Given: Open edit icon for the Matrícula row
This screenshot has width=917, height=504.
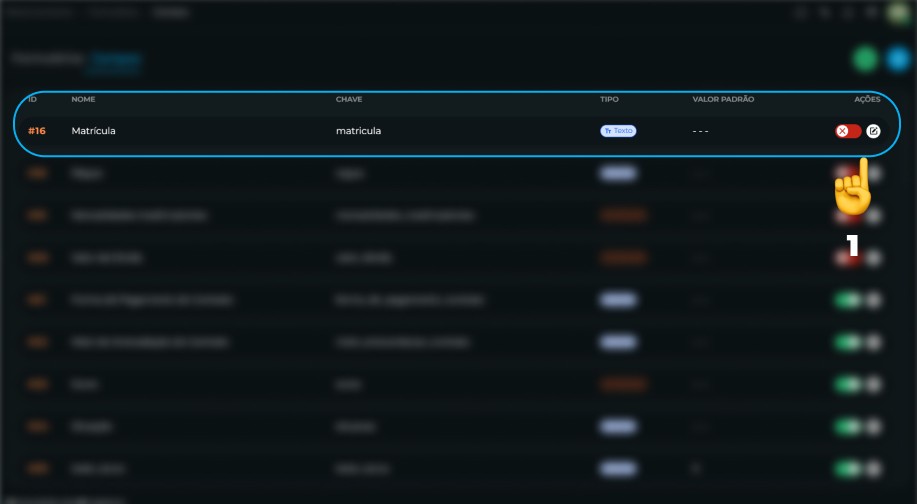Looking at the screenshot, I should (x=873, y=131).
